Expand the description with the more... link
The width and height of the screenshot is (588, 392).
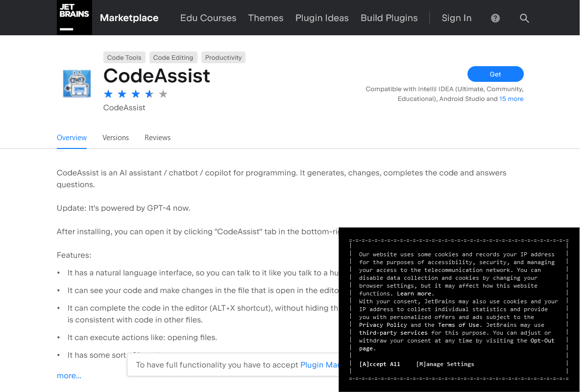pyautogui.click(x=69, y=375)
